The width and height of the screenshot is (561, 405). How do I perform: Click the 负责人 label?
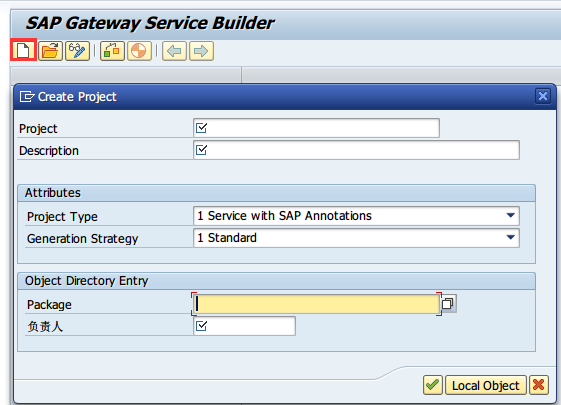[45, 327]
